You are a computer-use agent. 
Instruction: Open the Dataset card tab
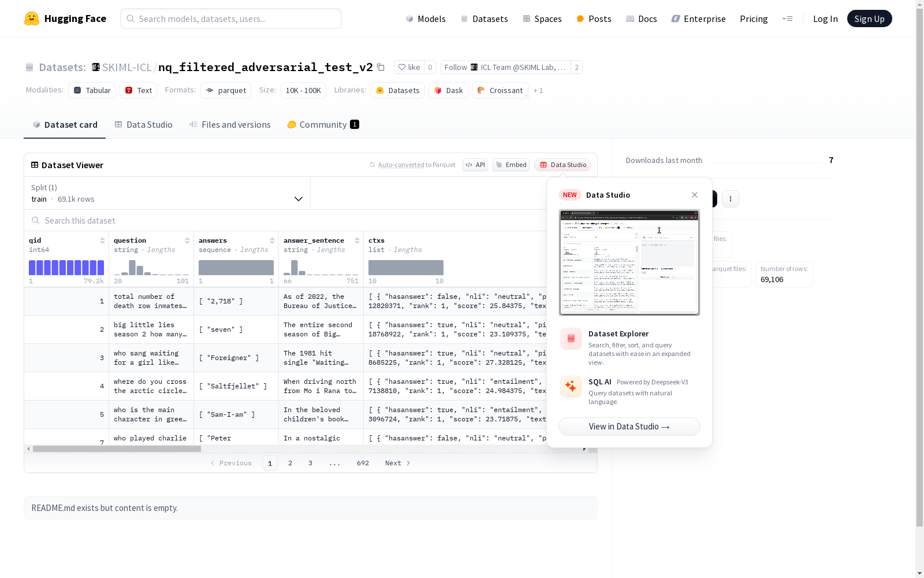click(65, 125)
